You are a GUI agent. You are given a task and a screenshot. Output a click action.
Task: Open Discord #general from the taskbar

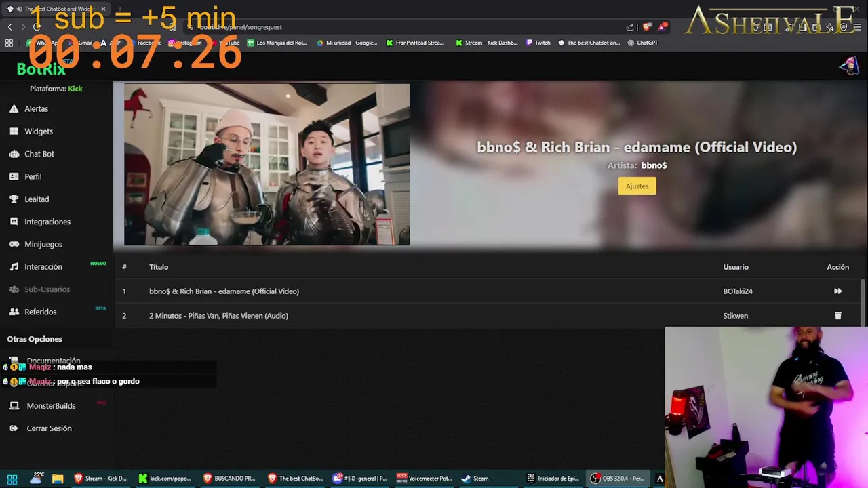pos(359,479)
